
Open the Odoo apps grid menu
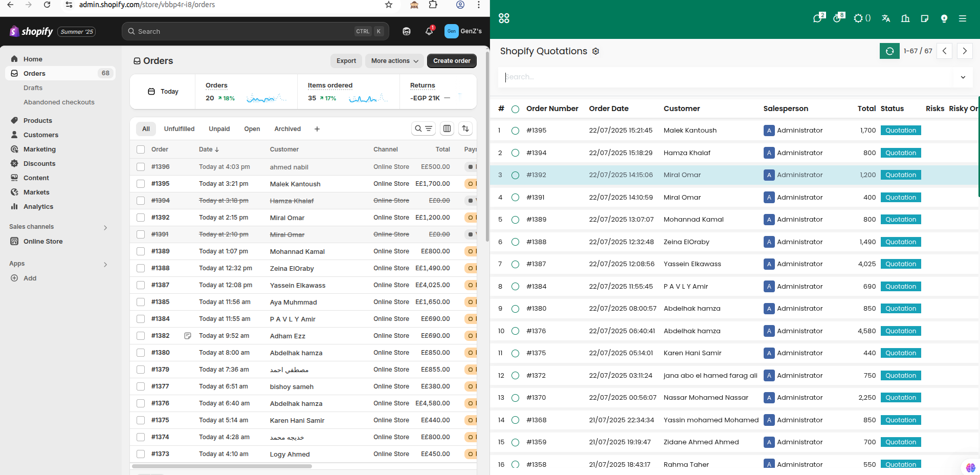pyautogui.click(x=504, y=18)
